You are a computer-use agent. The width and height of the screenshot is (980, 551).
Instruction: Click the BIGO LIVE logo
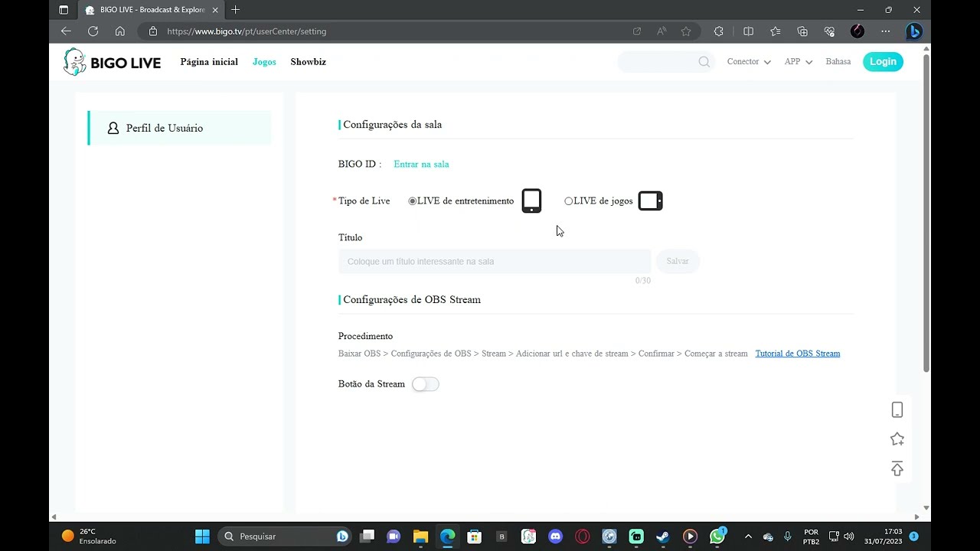(112, 62)
